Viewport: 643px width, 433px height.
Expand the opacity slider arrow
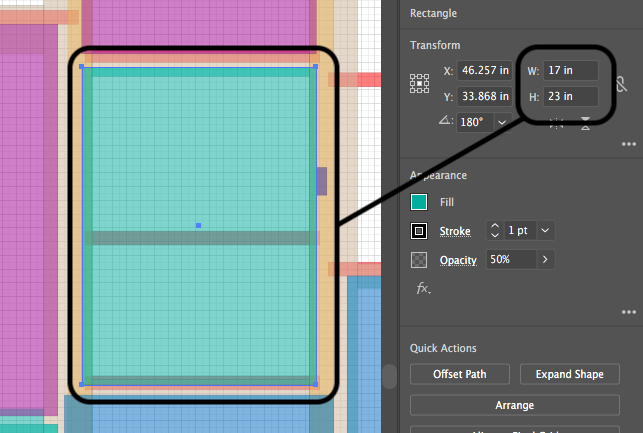pos(545,259)
